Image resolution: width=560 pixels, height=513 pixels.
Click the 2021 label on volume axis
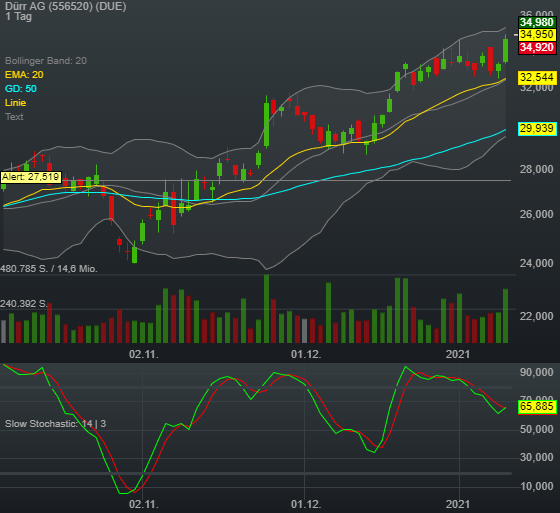click(x=458, y=354)
